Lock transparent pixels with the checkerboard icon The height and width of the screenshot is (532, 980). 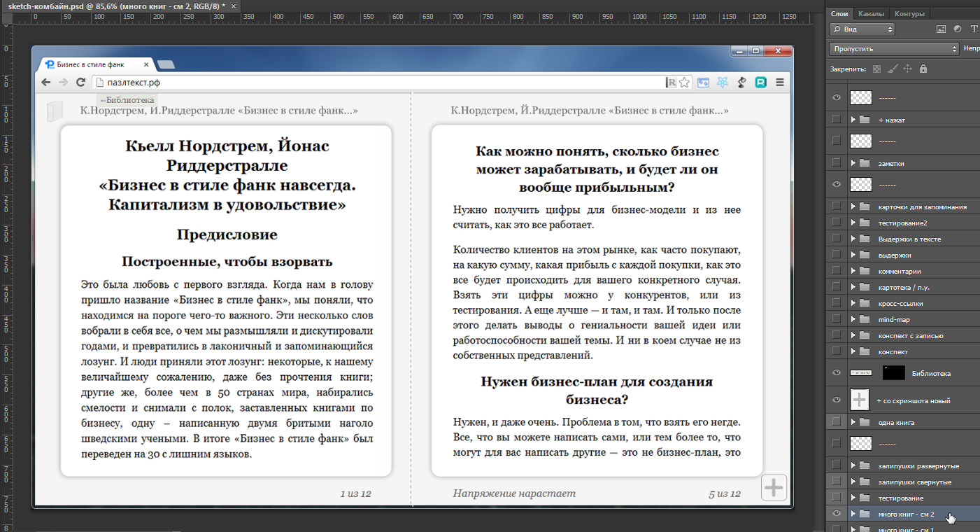point(877,69)
